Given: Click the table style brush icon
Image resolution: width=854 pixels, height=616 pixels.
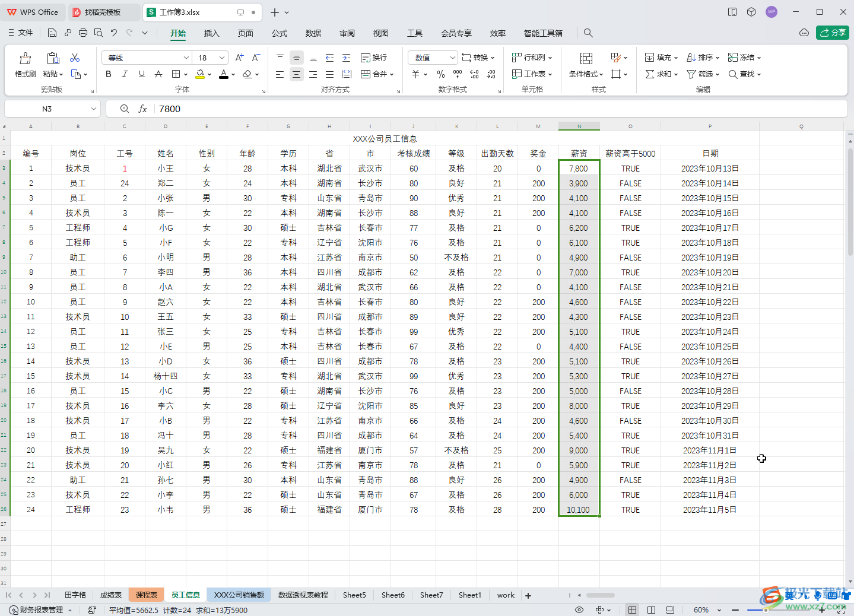Looking at the screenshot, I should [x=615, y=58].
